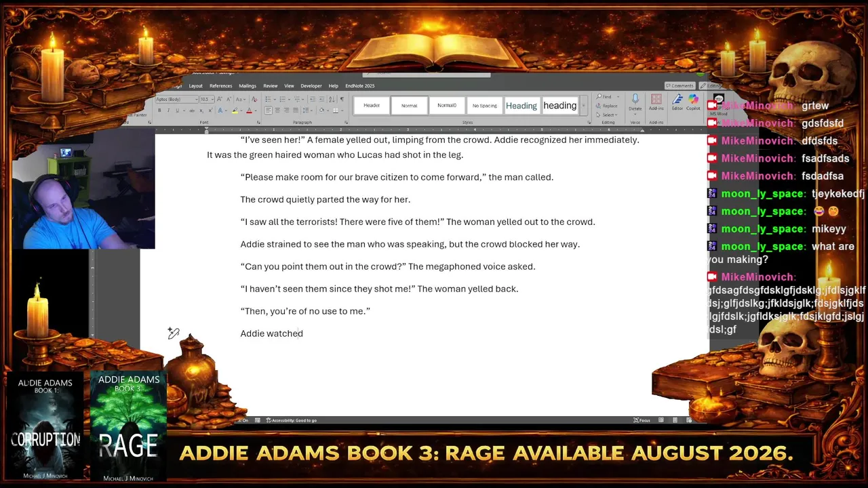This screenshot has height=488, width=868.
Task: Click Shading paint bucket icon
Action: click(x=321, y=110)
